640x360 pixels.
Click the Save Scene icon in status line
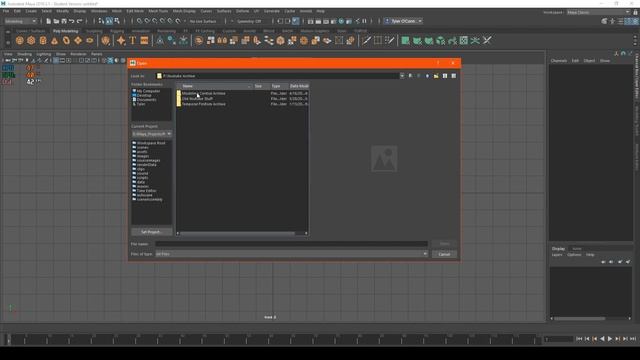[64, 21]
